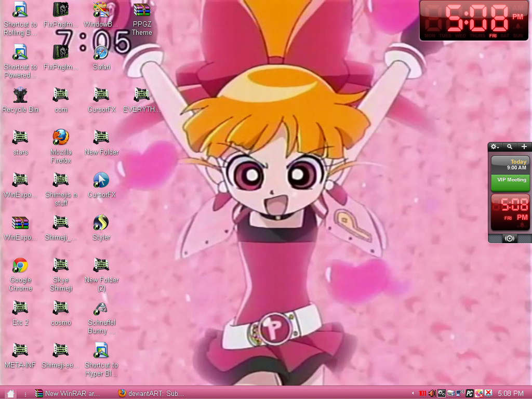Viewport: 532px width, 399px height.
Task: Open the Shortcut to Rolling B... icon
Action: 20,19
